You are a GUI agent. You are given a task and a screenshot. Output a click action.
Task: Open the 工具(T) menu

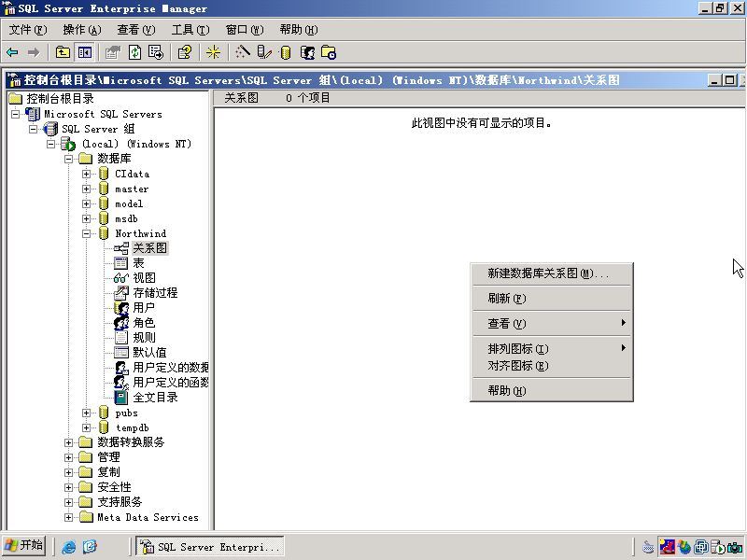[190, 30]
